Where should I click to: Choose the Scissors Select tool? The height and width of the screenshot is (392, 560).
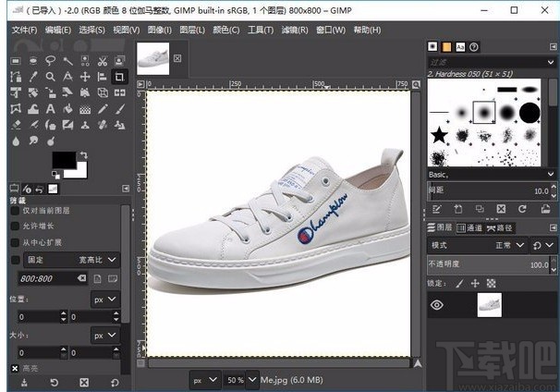coord(102,61)
